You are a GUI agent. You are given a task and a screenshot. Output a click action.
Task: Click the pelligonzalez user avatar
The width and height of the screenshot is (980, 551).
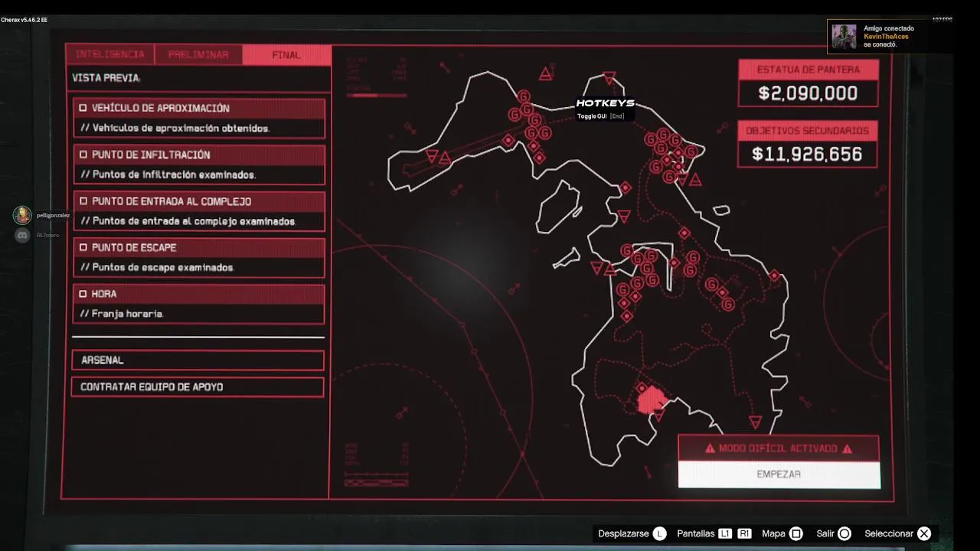click(x=22, y=215)
